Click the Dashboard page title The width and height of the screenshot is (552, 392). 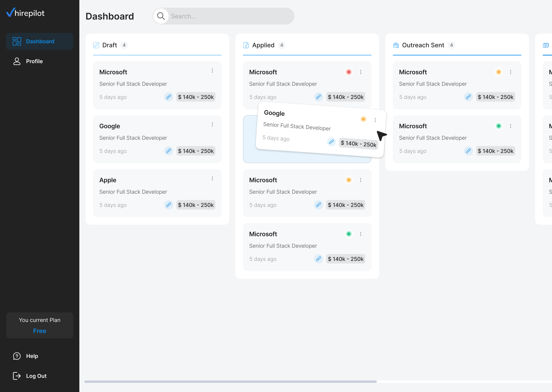110,16
